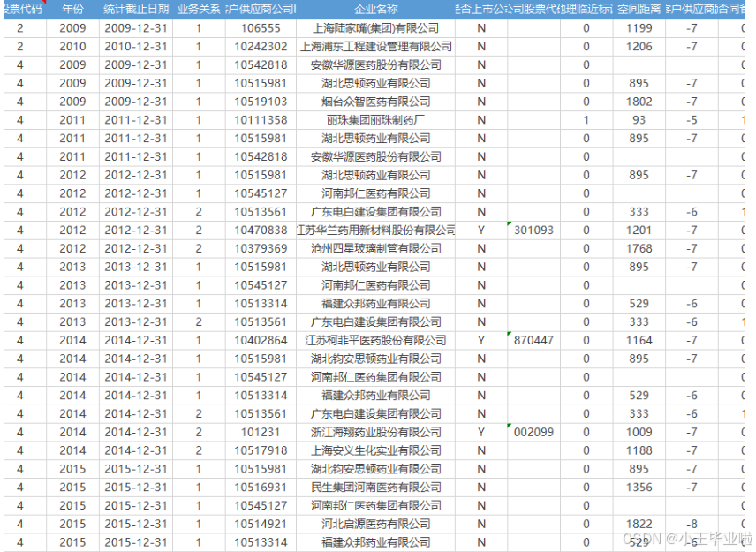Viewport: 756px width, 552px height.
Task: Select the supplier ID cell 10519103
Action: point(261,102)
